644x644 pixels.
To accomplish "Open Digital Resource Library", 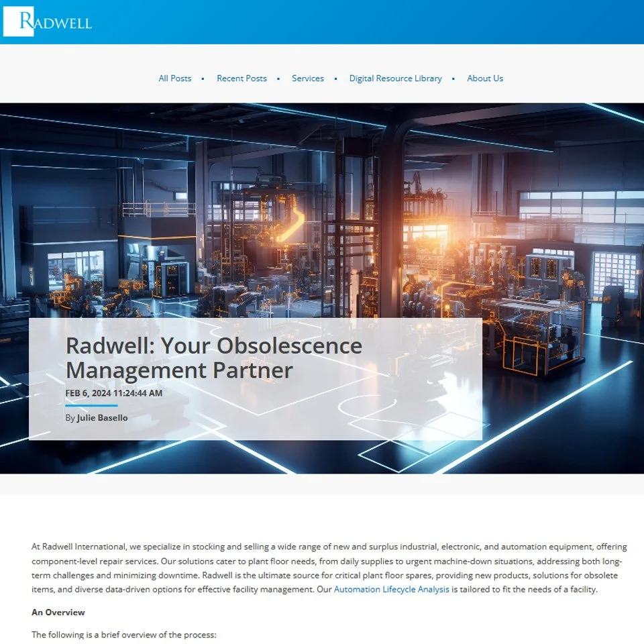I will point(396,78).
